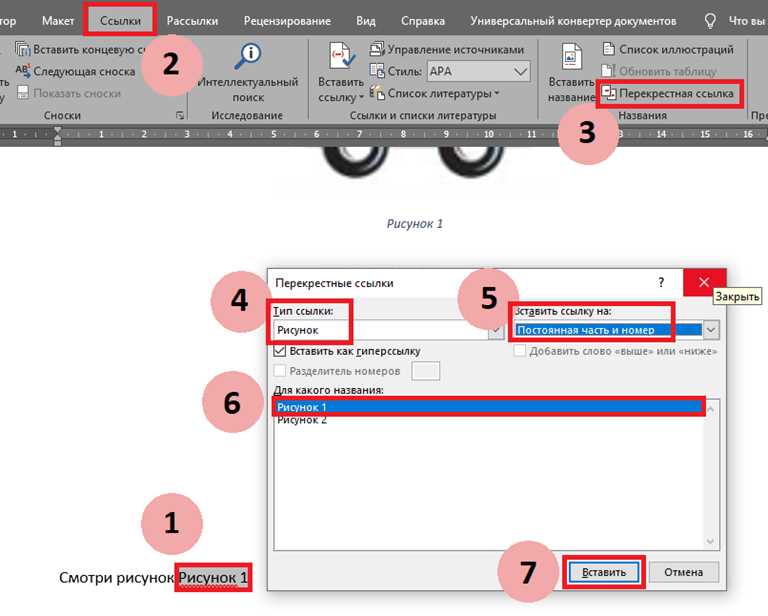This screenshot has height=616, width=768.
Task: Click Следующая сноска button
Action: coord(75,71)
